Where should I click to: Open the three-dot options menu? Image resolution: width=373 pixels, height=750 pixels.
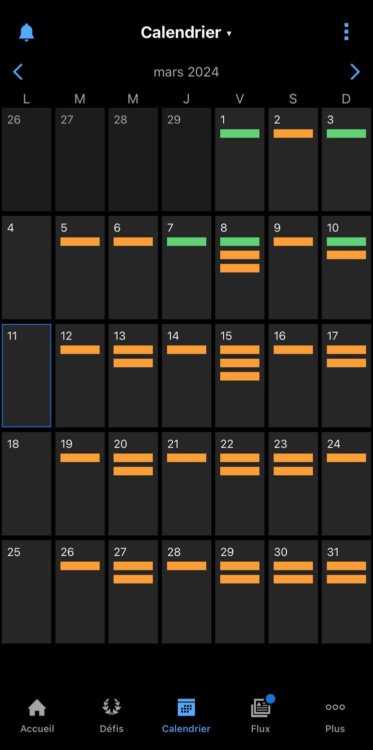[347, 32]
